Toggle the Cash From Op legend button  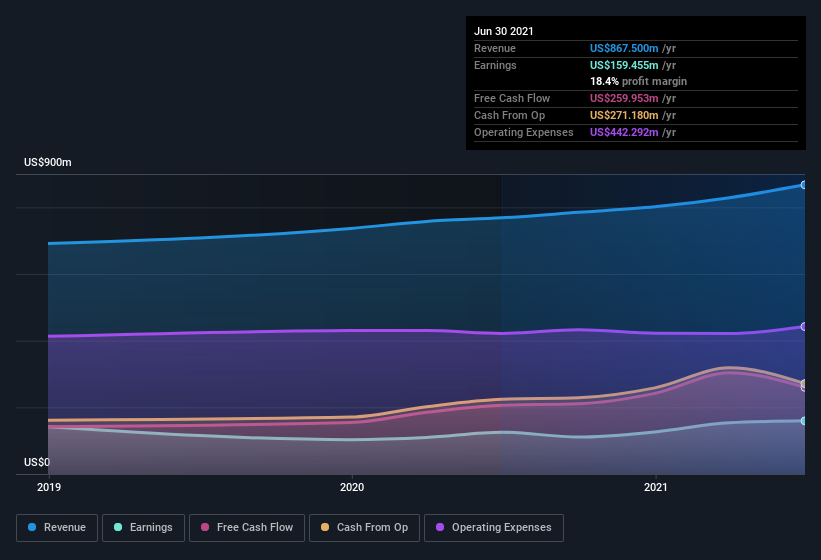(x=364, y=528)
